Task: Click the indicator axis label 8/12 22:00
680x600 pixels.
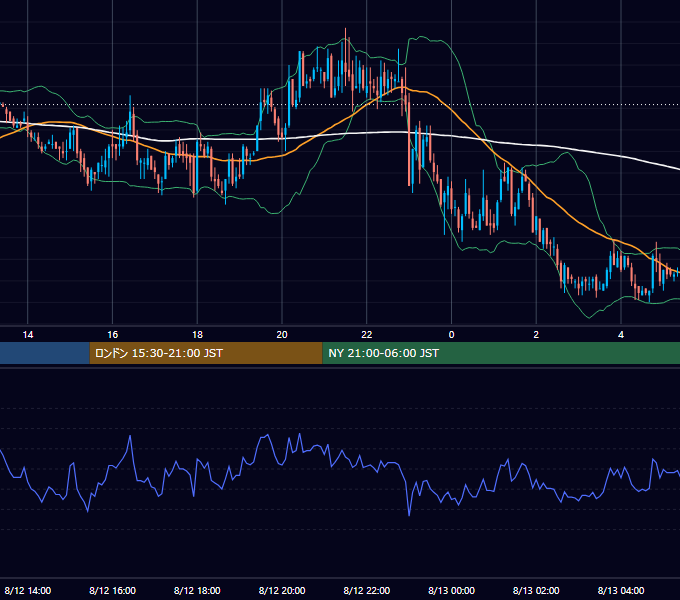Action: [x=367, y=590]
